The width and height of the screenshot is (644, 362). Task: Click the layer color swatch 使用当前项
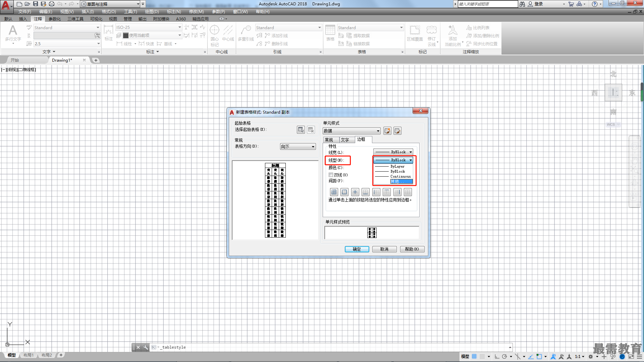click(126, 36)
